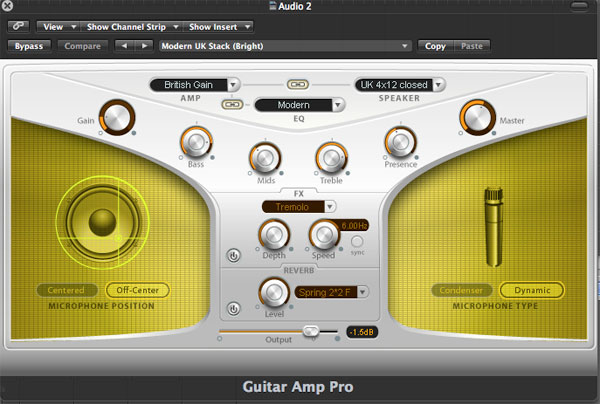Open the Tremolo FX type dropdown
This screenshot has height=404, width=600.
click(298, 207)
